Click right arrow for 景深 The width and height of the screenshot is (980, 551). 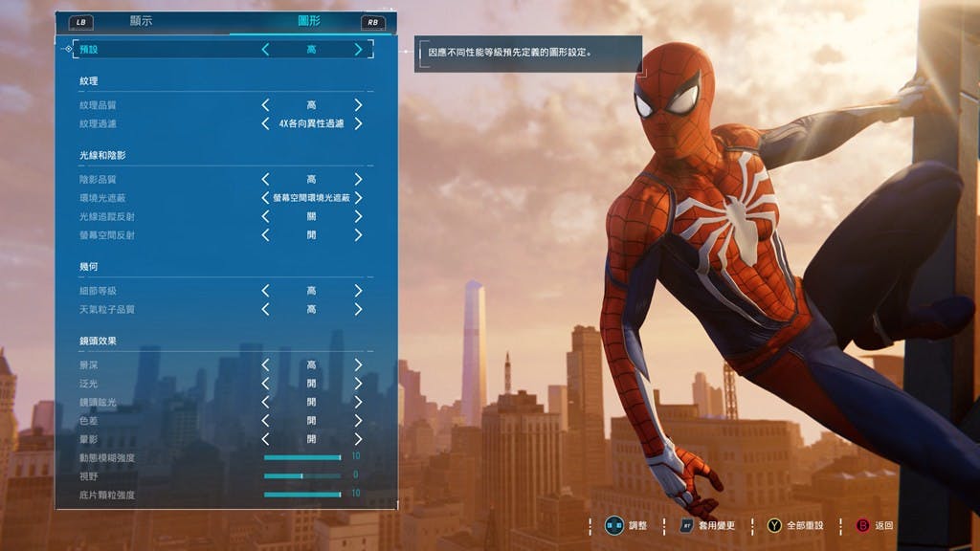click(358, 364)
